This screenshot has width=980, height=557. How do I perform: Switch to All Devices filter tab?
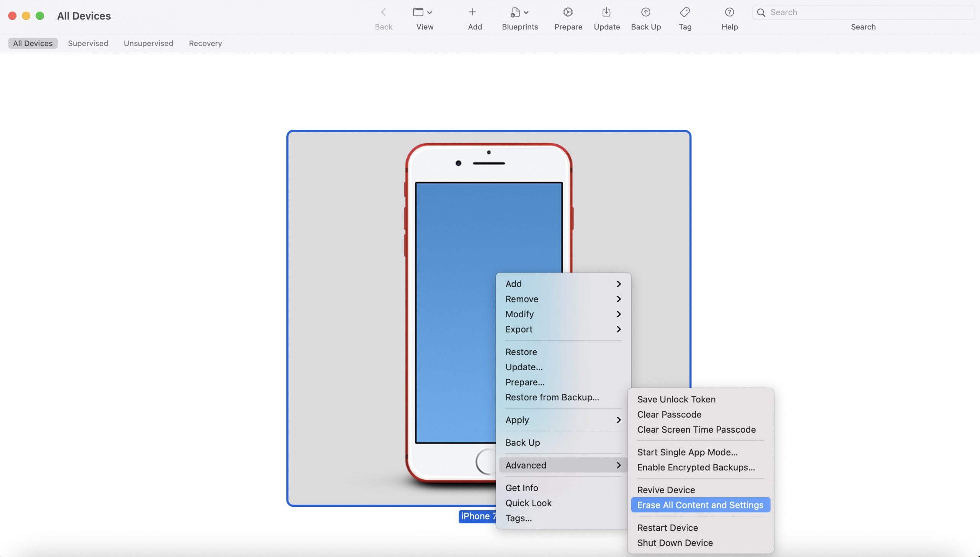tap(33, 43)
